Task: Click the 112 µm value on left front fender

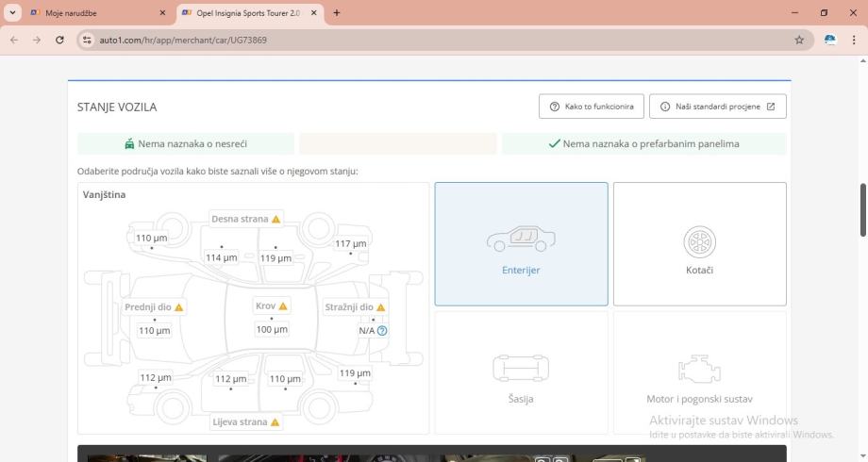Action: (x=156, y=378)
